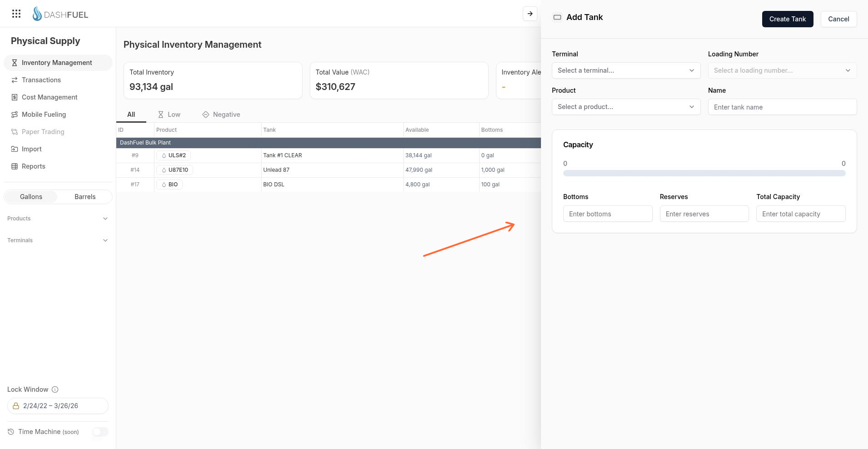Screen dimensions: 868x449
Task: Click droplet icon on BIO tag
Action: coord(164,185)
